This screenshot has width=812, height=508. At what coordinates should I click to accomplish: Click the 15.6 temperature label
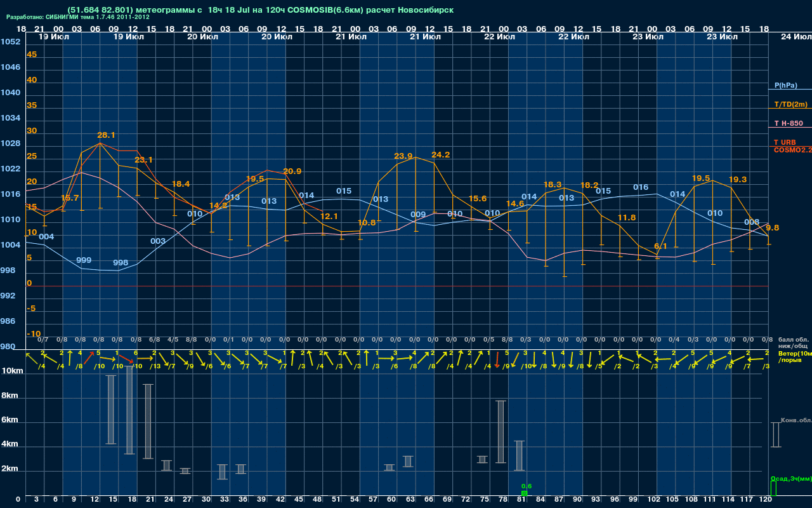(x=478, y=199)
